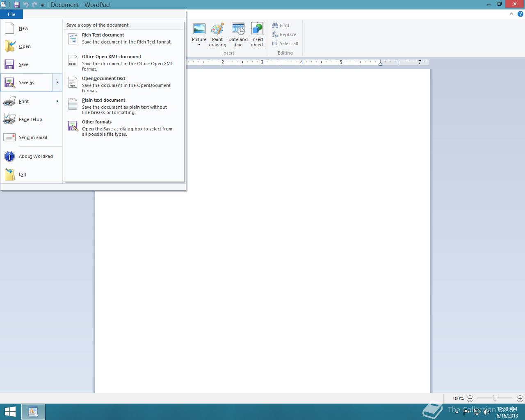Click the Save as floppy-with-pencil icon

pyautogui.click(x=9, y=82)
